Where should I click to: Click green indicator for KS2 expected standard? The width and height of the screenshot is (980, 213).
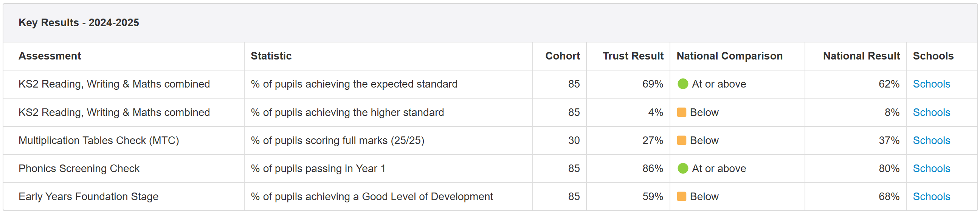682,84
